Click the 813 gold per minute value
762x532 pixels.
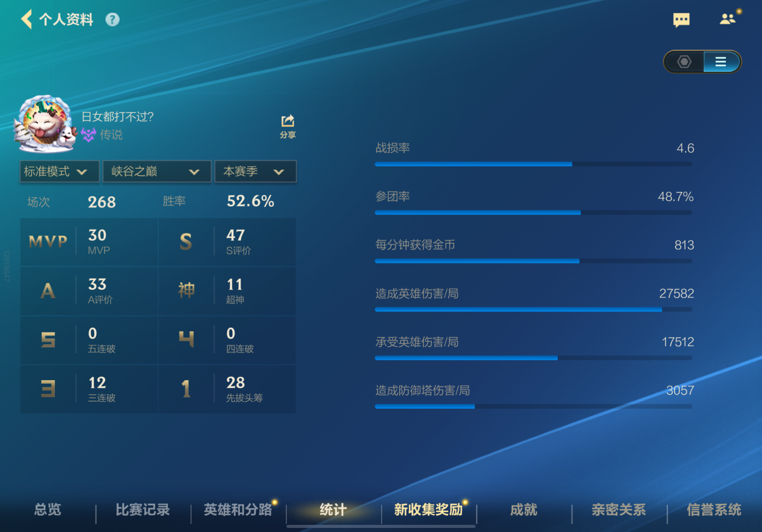(684, 245)
